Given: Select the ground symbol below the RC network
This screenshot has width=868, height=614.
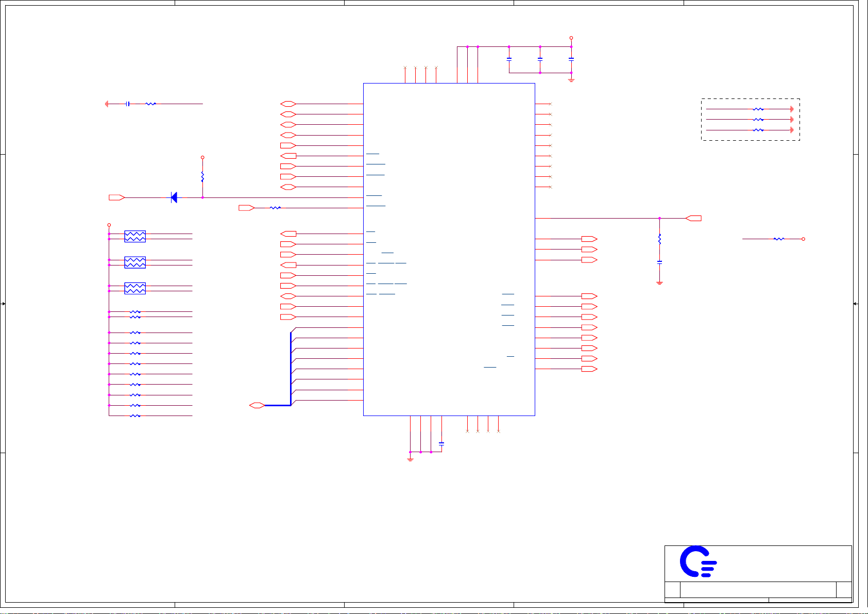Looking at the screenshot, I should pyautogui.click(x=659, y=283).
